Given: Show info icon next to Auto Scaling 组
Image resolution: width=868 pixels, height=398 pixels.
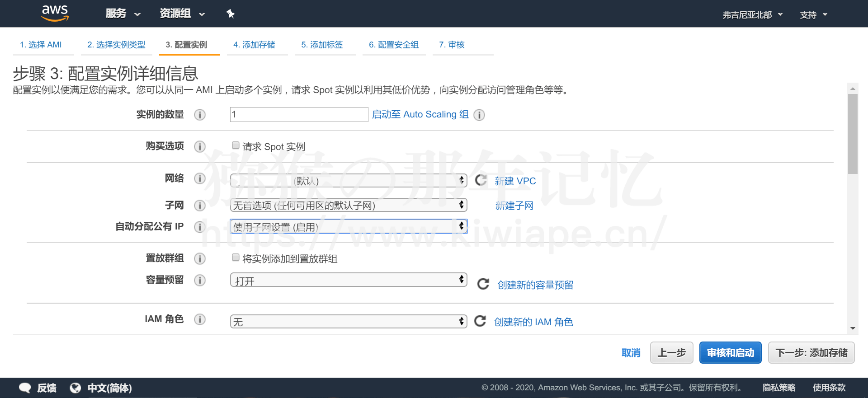Looking at the screenshot, I should tap(479, 115).
